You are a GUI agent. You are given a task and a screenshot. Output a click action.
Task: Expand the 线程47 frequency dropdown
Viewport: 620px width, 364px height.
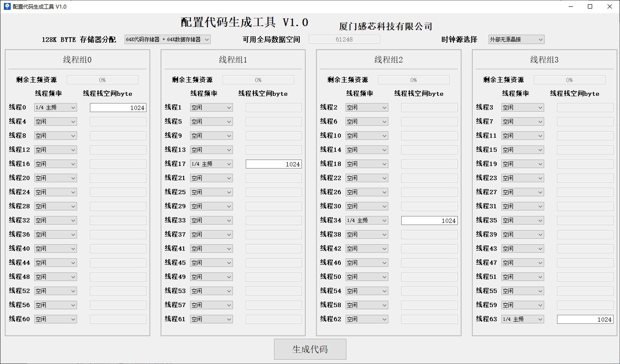(x=523, y=263)
